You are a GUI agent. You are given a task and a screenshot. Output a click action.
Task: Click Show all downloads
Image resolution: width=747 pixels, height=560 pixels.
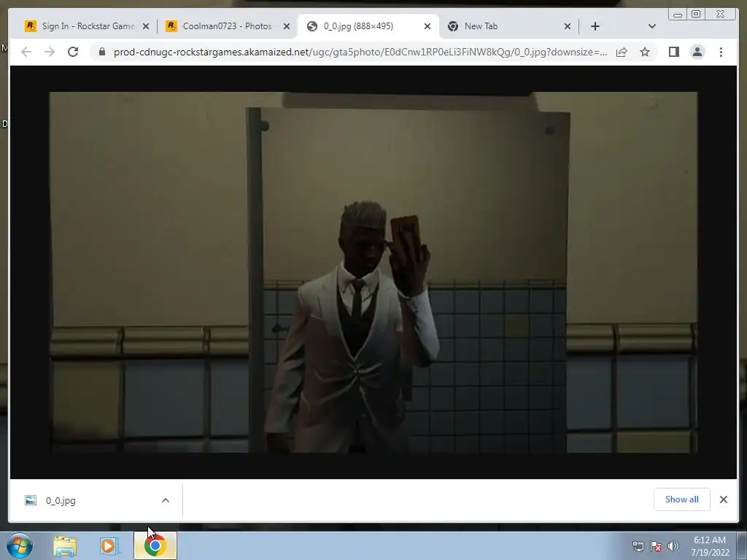[x=682, y=499]
